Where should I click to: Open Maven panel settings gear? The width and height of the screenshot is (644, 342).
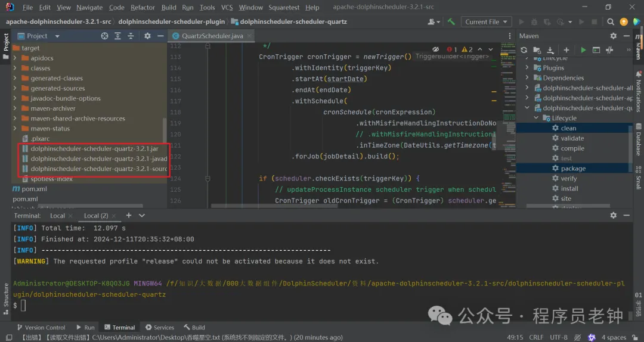pos(613,36)
